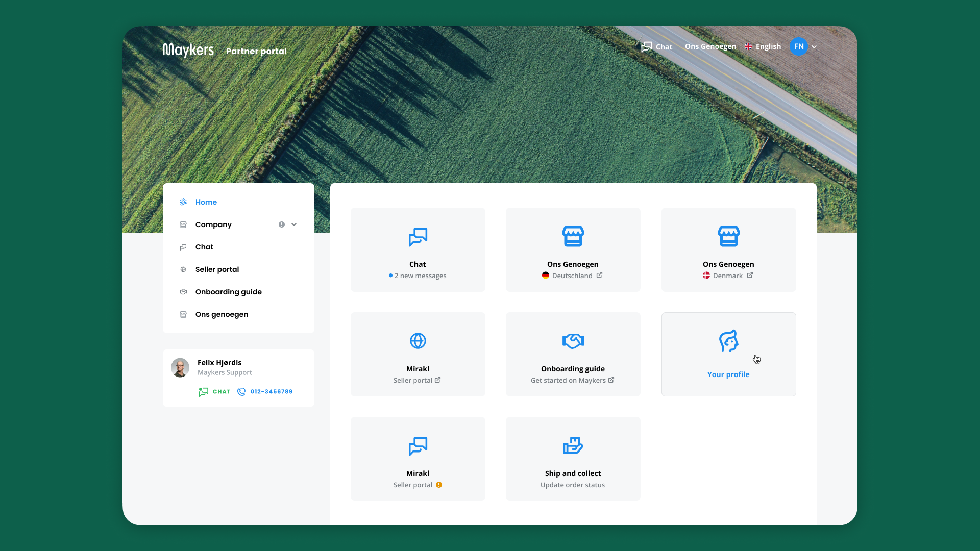
Task: Click the Ons Genoegen Deutschland store icon
Action: tap(573, 236)
